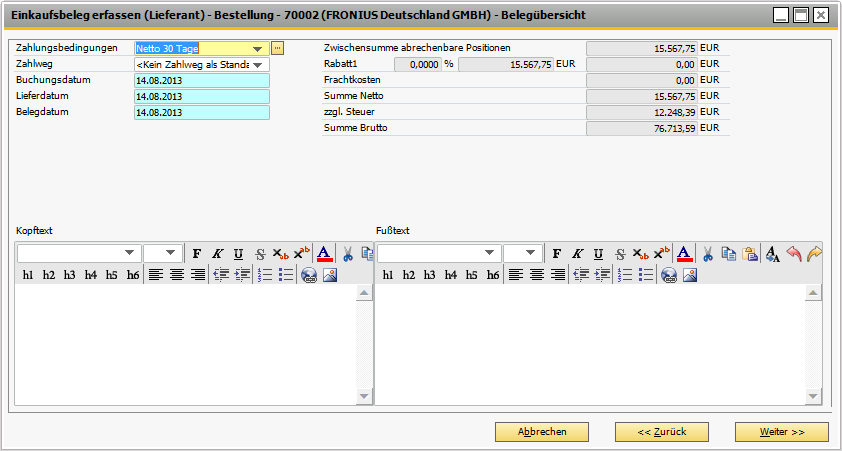The width and height of the screenshot is (842, 451).
Task: Apply numbered list in Kopftext editor
Action: tap(265, 275)
